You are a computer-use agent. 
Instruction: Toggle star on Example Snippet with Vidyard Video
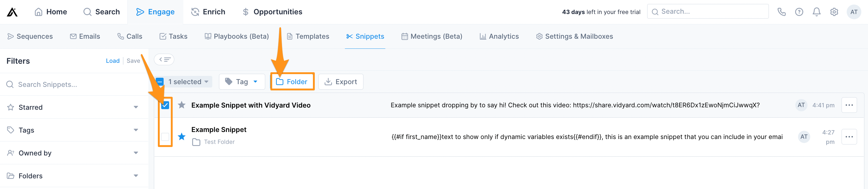tap(182, 105)
